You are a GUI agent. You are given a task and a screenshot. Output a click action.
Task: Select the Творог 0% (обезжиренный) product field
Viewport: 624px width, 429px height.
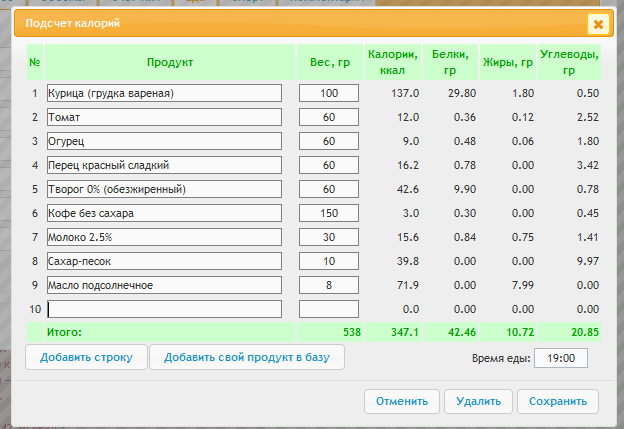[164, 189]
